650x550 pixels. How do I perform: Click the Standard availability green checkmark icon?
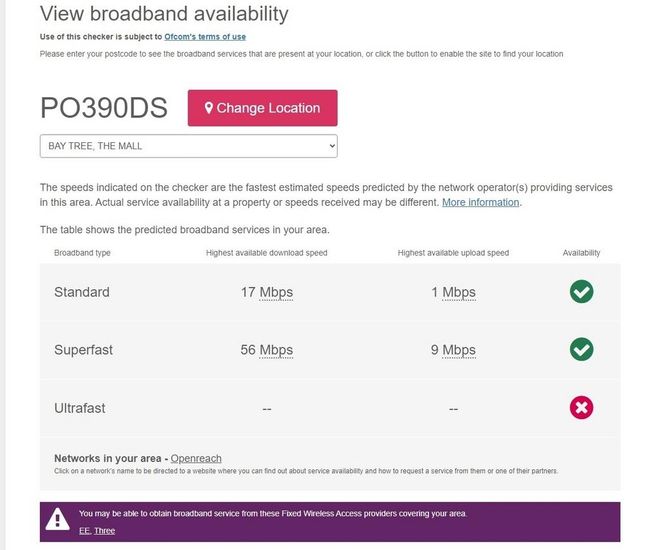[x=581, y=292]
